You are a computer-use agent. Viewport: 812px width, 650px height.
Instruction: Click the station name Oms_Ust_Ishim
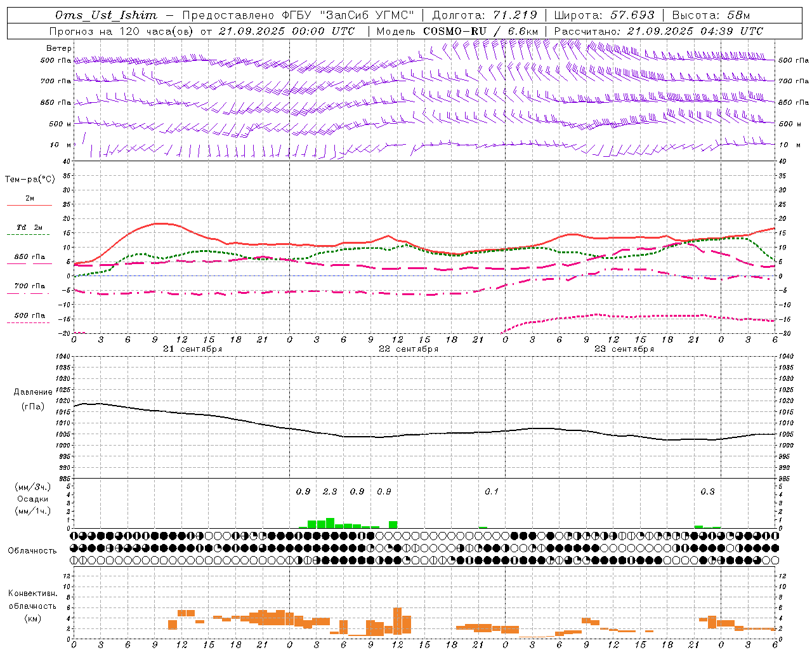click(106, 15)
